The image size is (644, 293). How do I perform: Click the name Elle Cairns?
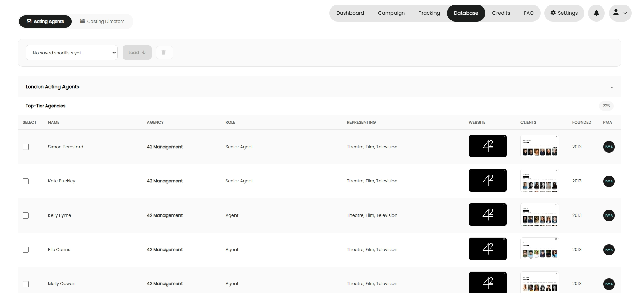click(59, 250)
